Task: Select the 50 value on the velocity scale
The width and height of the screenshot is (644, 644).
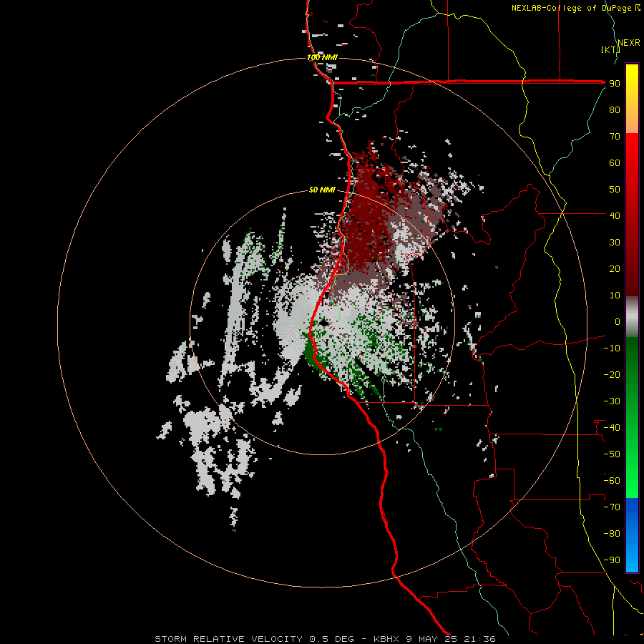Action: pyautogui.click(x=615, y=190)
